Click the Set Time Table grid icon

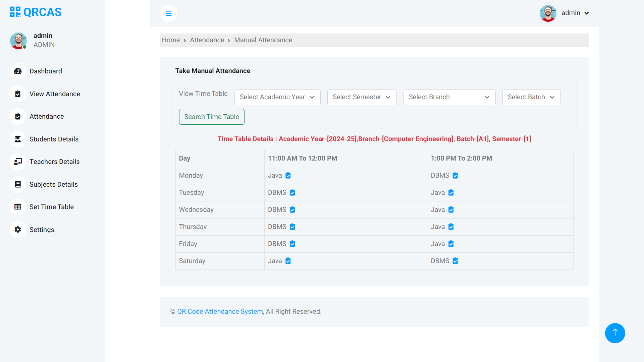[18, 207]
